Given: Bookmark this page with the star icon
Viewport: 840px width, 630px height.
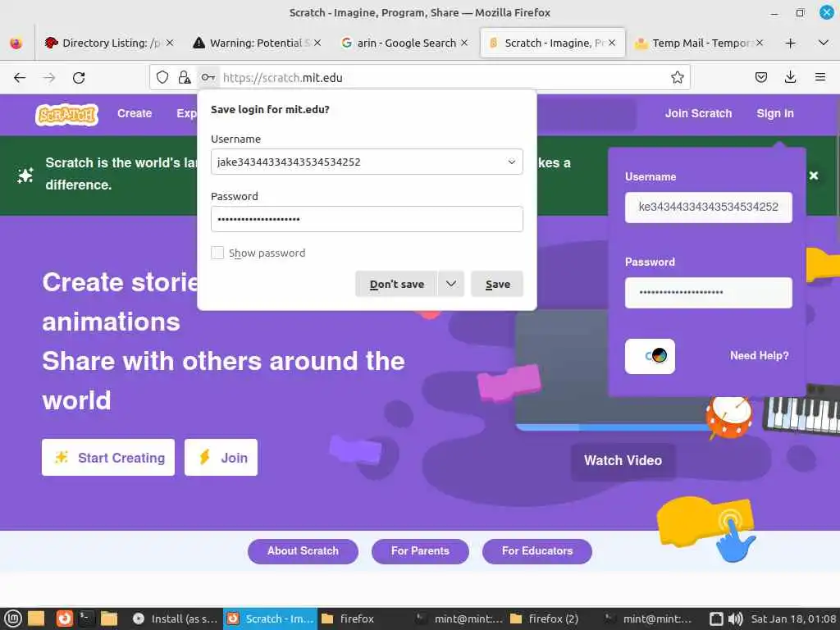Looking at the screenshot, I should pos(677,78).
